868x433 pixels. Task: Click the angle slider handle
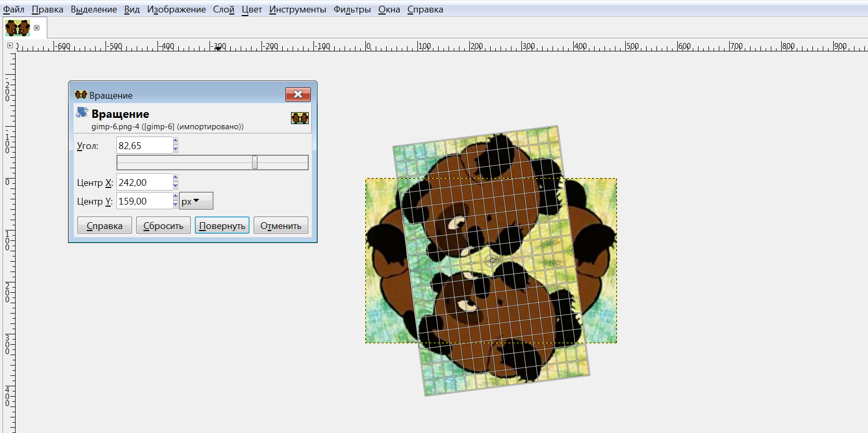(x=255, y=163)
